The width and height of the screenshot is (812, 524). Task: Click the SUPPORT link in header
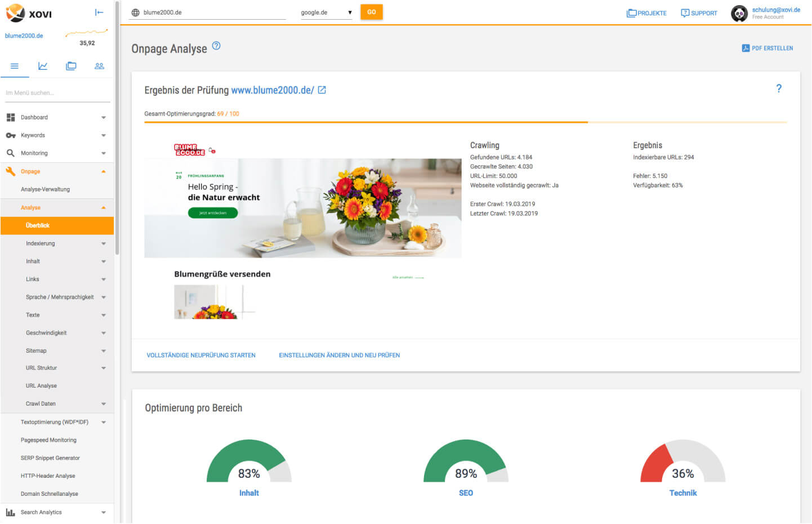(x=704, y=13)
